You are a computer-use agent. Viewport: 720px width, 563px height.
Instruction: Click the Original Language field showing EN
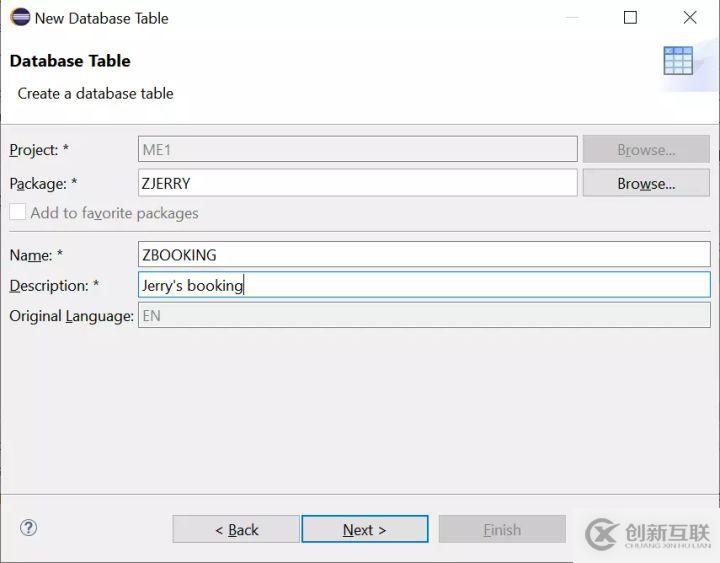click(x=424, y=315)
